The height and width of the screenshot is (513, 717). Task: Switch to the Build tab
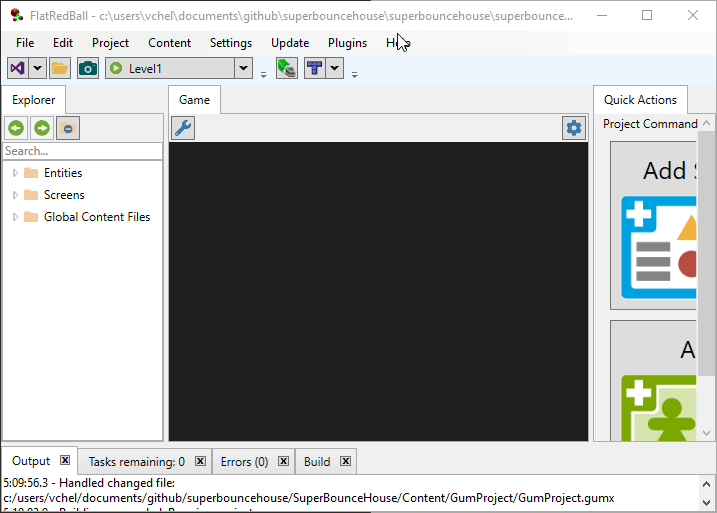[317, 462]
